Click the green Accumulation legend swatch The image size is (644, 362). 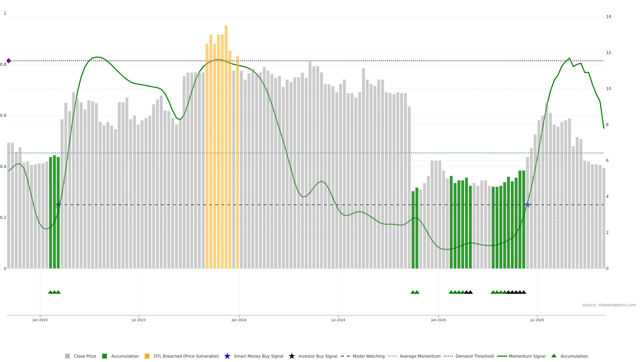tap(104, 356)
